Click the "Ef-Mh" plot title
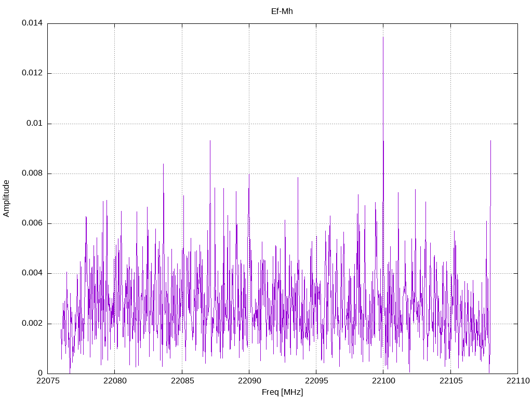Viewport: 532px width, 399px height. 282,11
